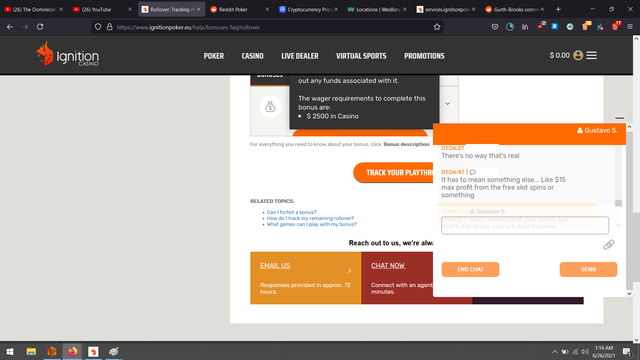Open the CASINO menu
Image resolution: width=640 pixels, height=360 pixels.
pos(252,56)
